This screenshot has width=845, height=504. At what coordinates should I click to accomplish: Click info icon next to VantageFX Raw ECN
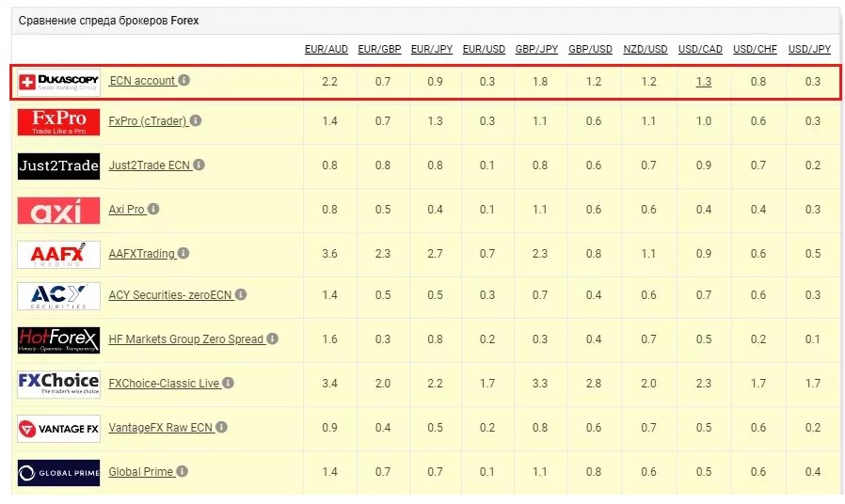pos(221,427)
